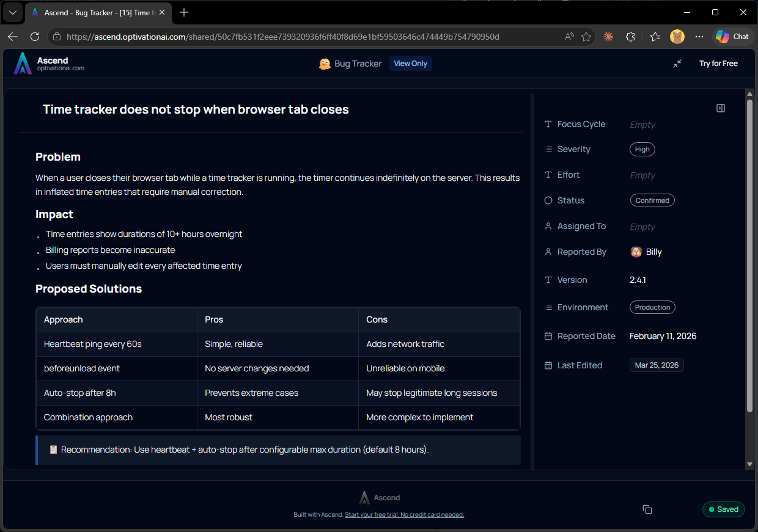Click the browser address bar URL
The image size is (758, 532).
(283, 37)
